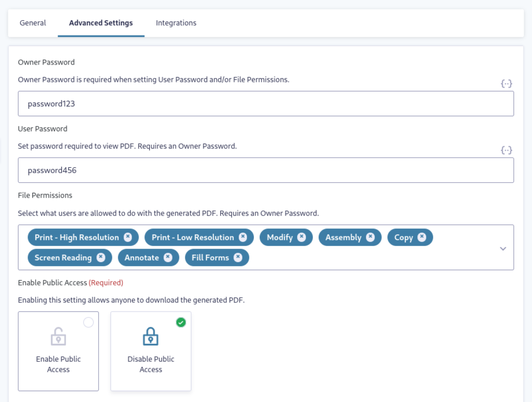Remove the Annotate permission tag
532x402 pixels.
click(x=168, y=257)
